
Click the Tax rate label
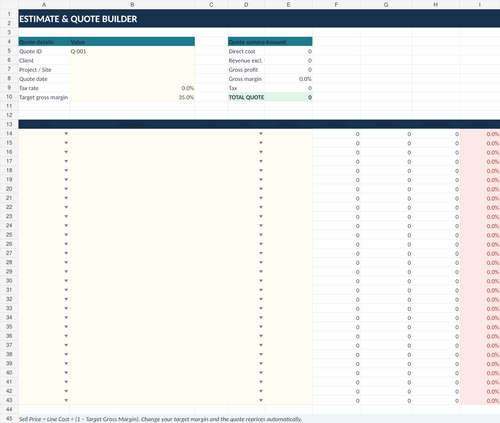point(29,88)
